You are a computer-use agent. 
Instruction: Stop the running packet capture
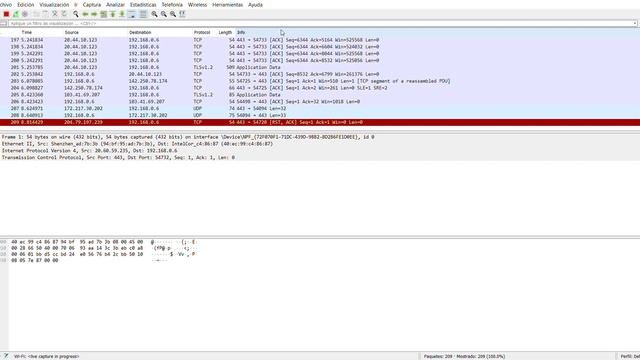[x=6, y=14]
